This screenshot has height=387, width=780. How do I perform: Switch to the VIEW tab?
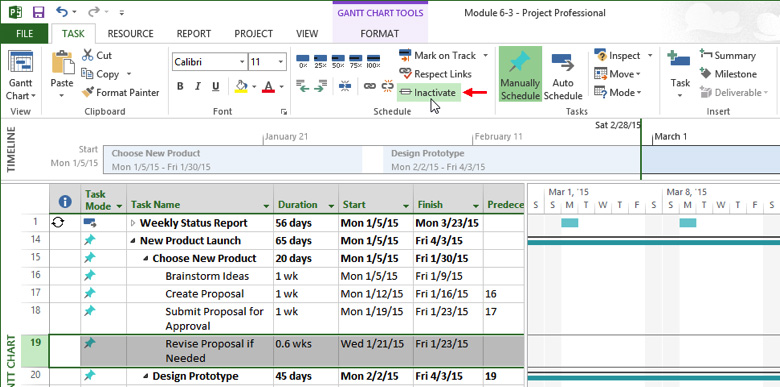[x=307, y=34]
